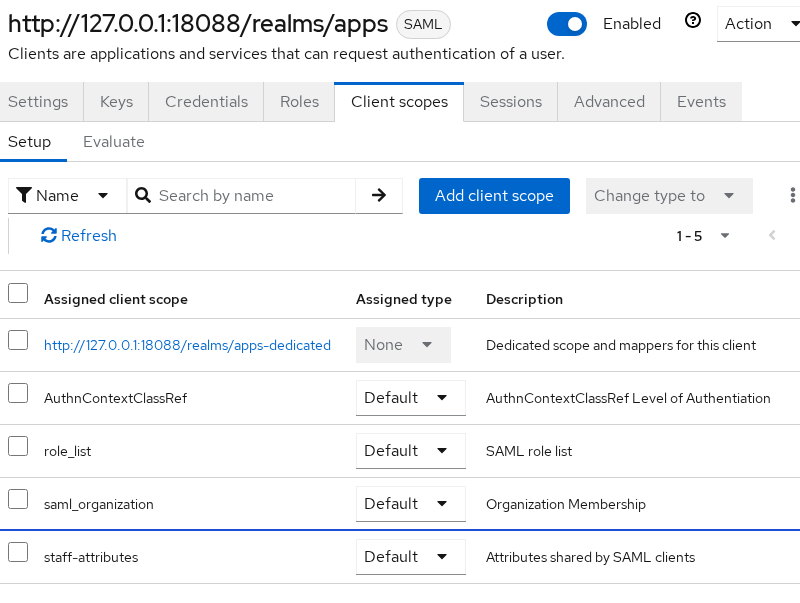Click the search arrow submit icon
This screenshot has height=603, width=800.
point(379,195)
